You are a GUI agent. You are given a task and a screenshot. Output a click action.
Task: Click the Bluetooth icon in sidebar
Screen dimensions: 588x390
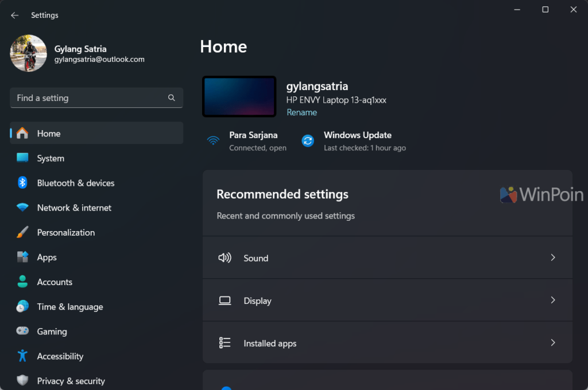(x=22, y=182)
